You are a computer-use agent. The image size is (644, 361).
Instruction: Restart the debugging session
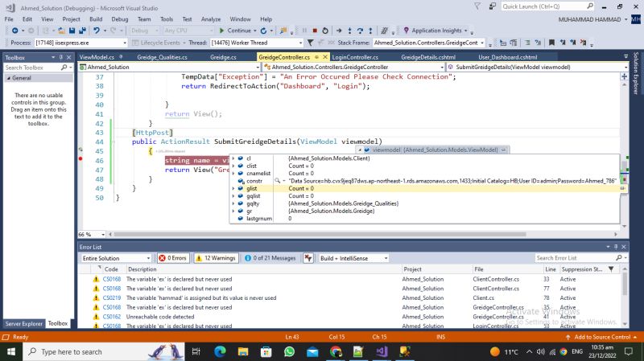click(325, 31)
